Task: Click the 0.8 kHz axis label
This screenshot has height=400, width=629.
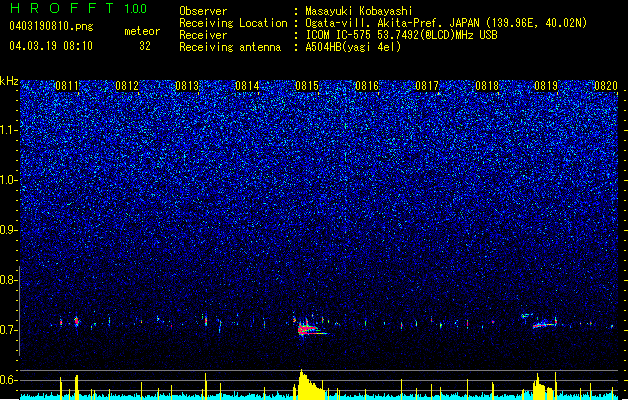Action: (9, 280)
